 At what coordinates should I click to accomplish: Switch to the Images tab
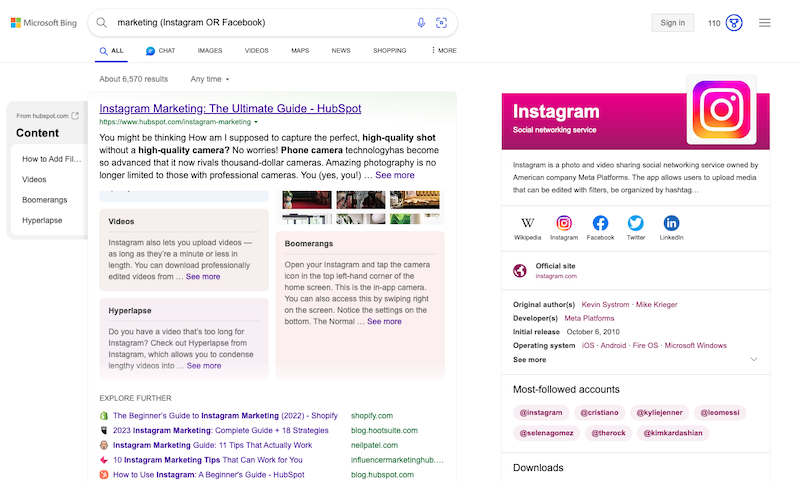210,50
